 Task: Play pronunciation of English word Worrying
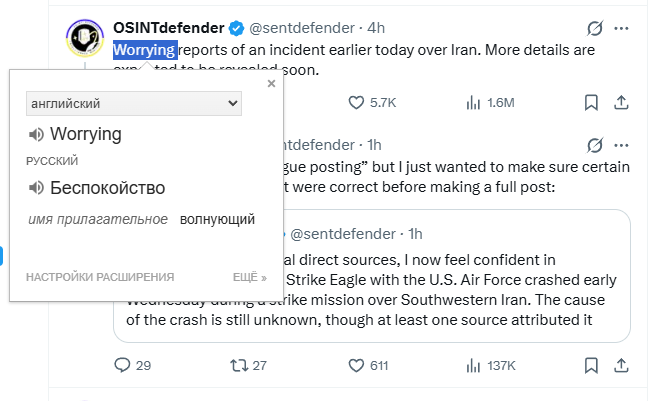click(36, 134)
